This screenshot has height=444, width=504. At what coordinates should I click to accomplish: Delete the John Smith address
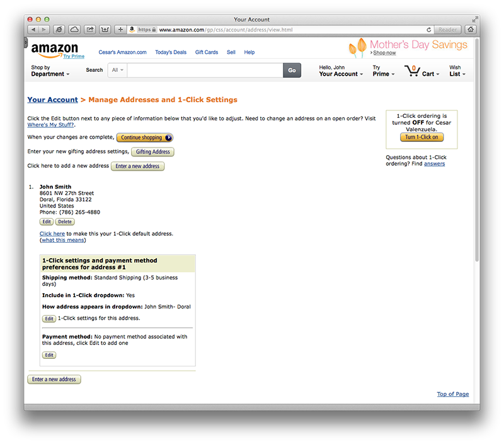(x=65, y=221)
